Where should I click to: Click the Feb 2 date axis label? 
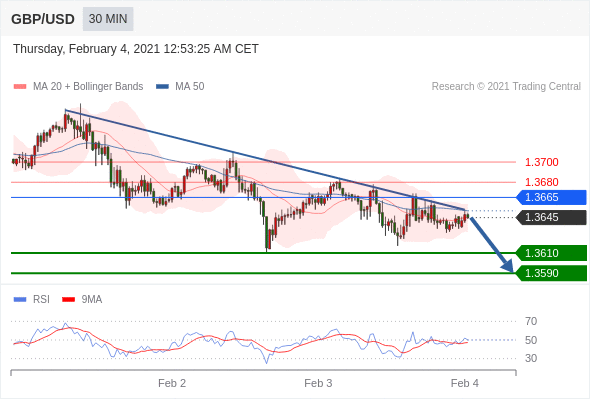172,383
